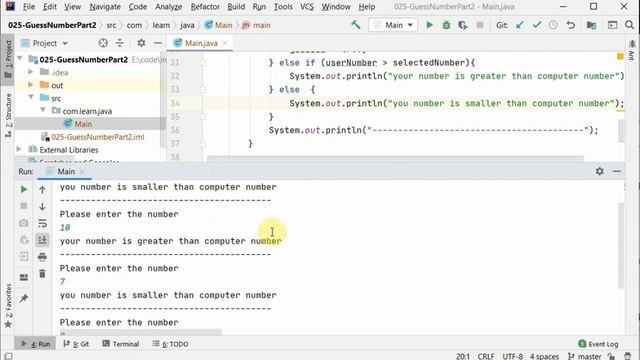Open Run panel settings gear
The height and width of the screenshot is (360, 640).
tap(599, 171)
